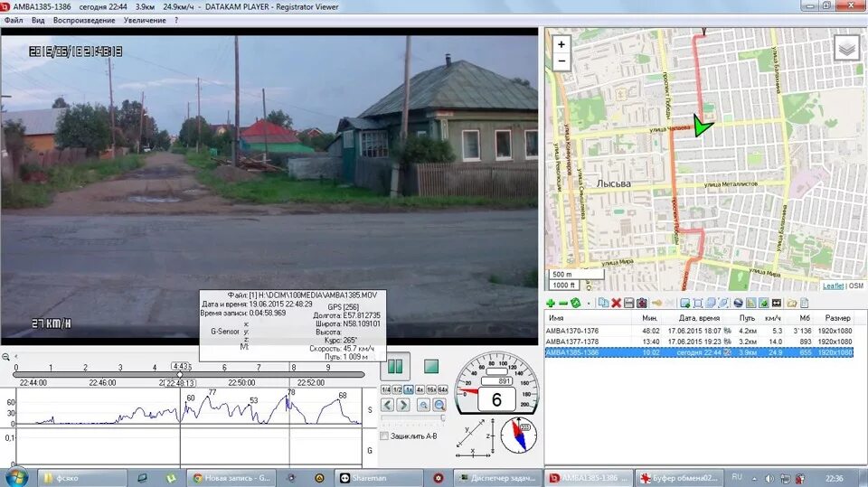Select recording AMBA1370-1376
The width and height of the screenshot is (868, 487).
[699, 331]
